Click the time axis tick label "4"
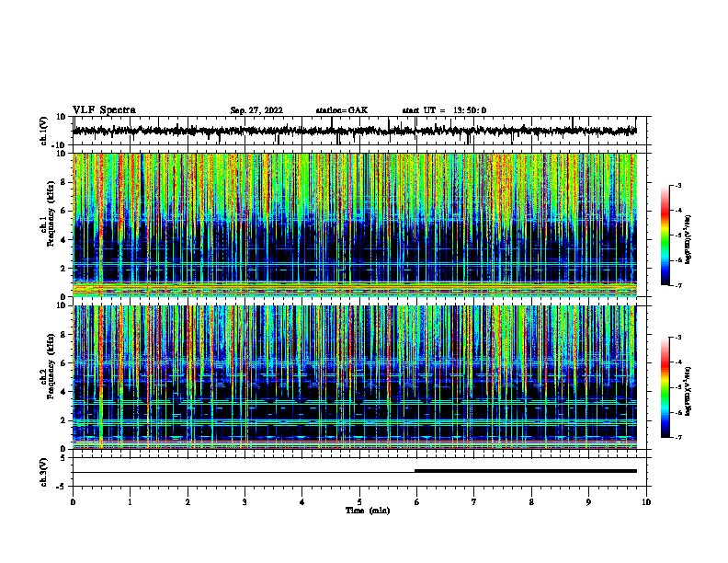Image resolution: width=728 pixels, height=563 pixels. tap(302, 502)
